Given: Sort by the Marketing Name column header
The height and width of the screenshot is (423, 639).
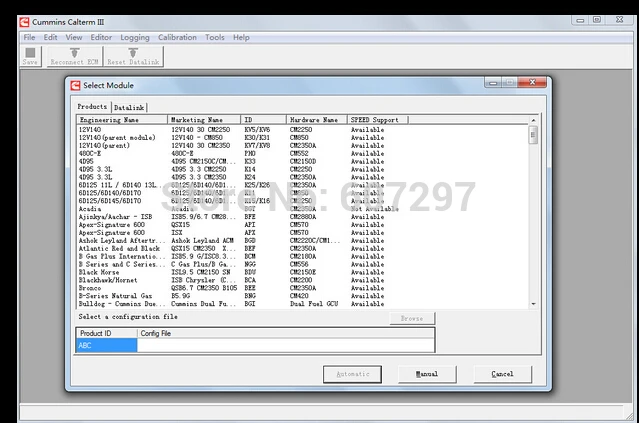Looking at the screenshot, I should click(204, 120).
